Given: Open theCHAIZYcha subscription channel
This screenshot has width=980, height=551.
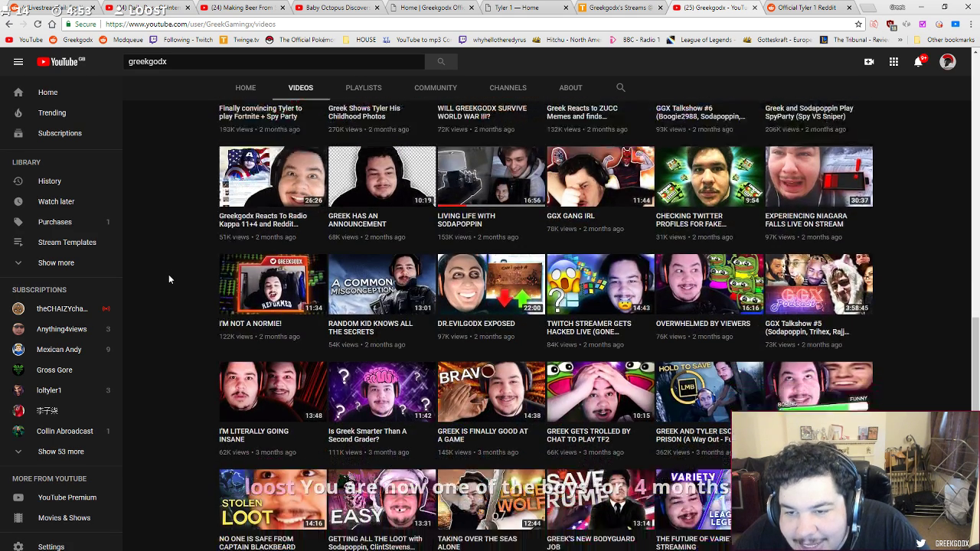Looking at the screenshot, I should click(61, 309).
